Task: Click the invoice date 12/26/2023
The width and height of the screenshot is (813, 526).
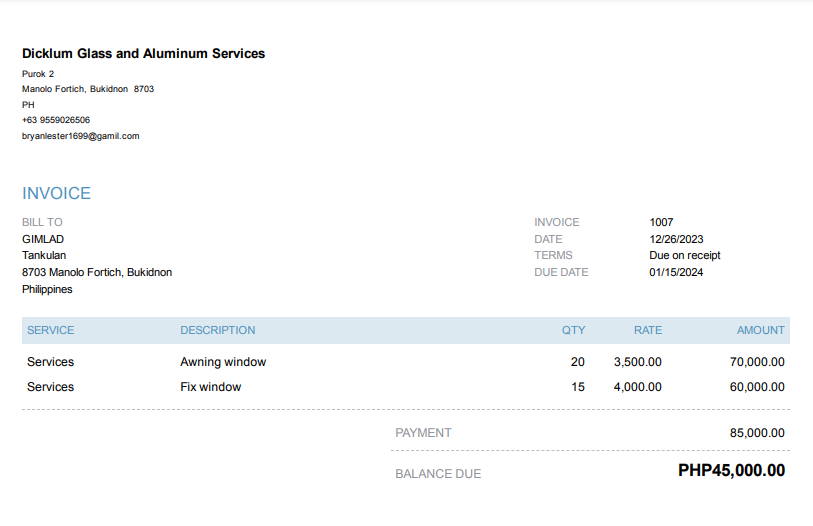Action: tap(676, 239)
